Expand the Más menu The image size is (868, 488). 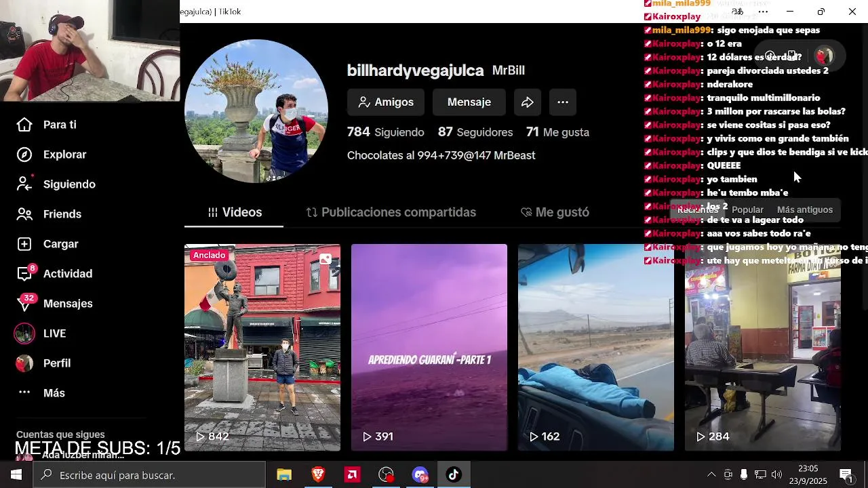click(41, 393)
